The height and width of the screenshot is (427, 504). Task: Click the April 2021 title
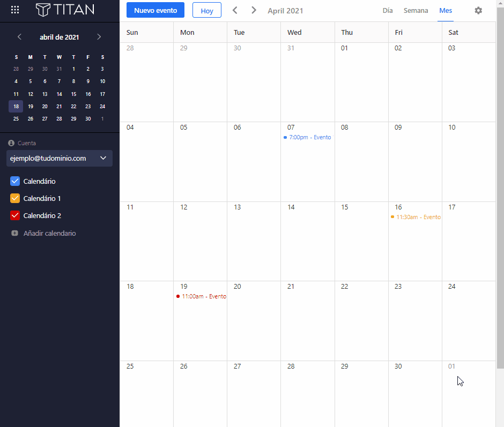click(x=285, y=11)
